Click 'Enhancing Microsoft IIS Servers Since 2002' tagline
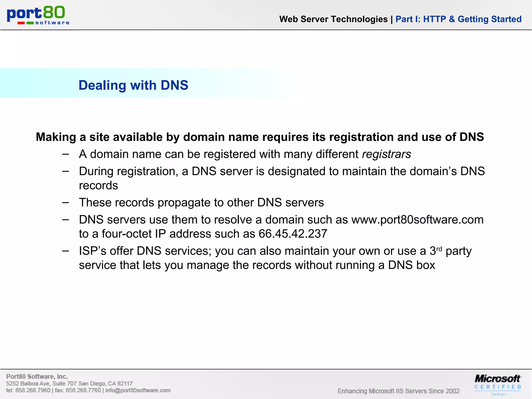532x399 pixels. (398, 391)
